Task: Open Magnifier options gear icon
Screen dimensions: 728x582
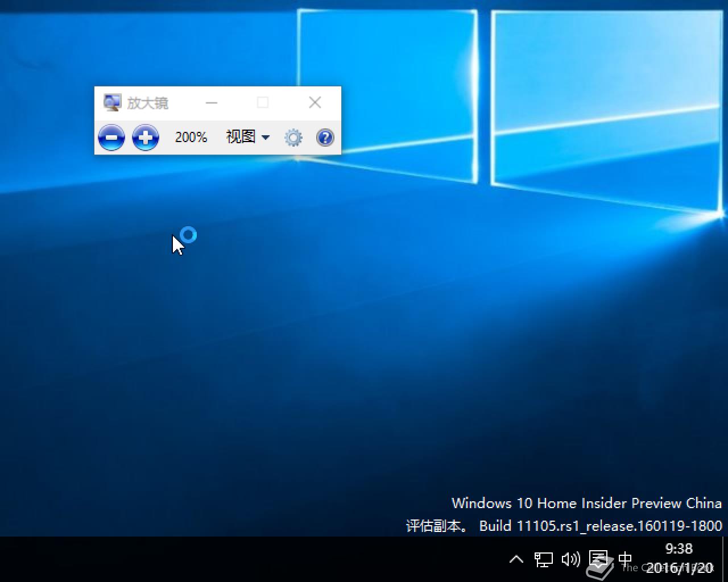Action: coord(293,138)
